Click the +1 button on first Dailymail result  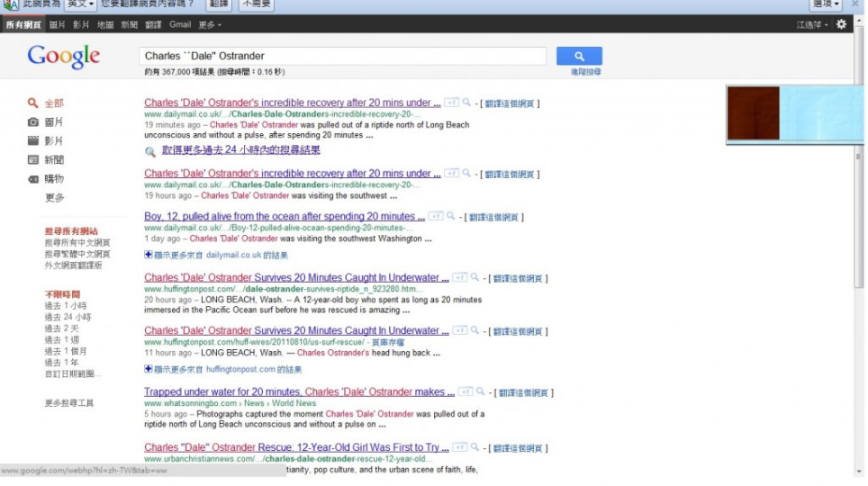tap(451, 103)
